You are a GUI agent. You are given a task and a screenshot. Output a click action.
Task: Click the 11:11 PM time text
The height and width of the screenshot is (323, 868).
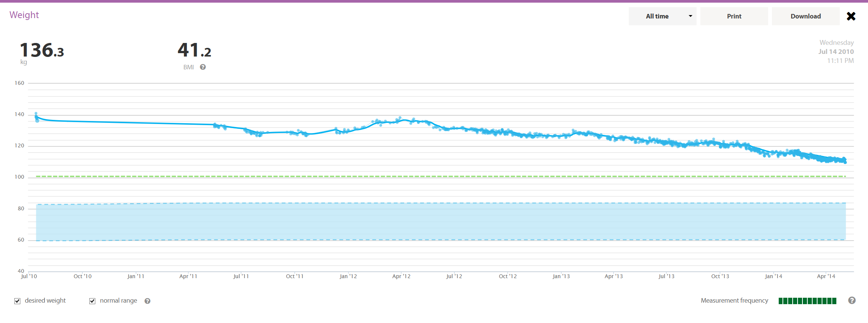[840, 61]
